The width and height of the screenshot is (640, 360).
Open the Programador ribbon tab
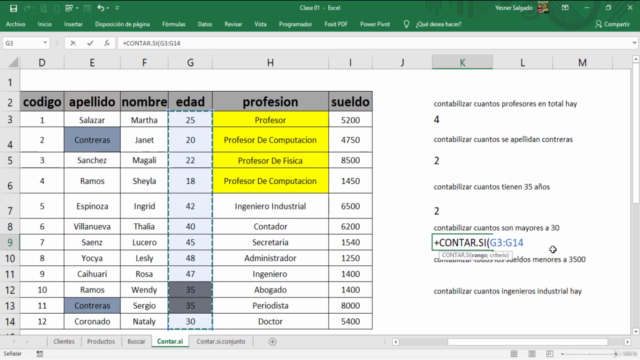click(x=296, y=24)
